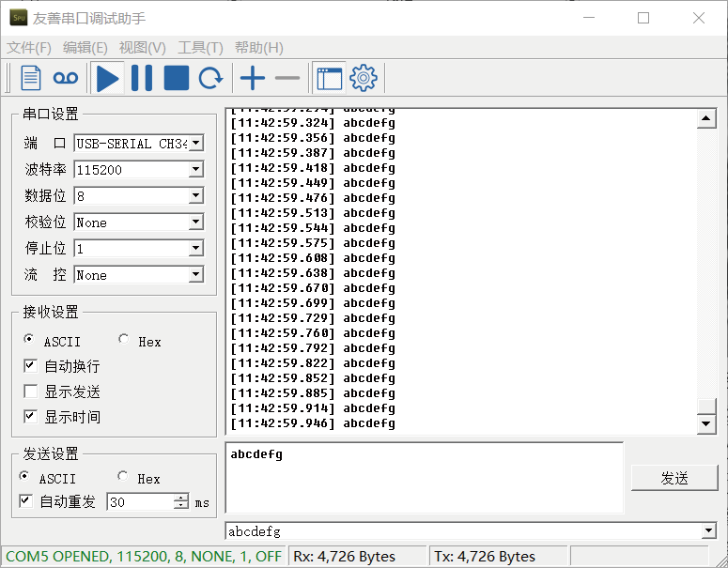Click the history combo field showing abcdefg
Screen dimensions: 728x568
[x=464, y=530]
